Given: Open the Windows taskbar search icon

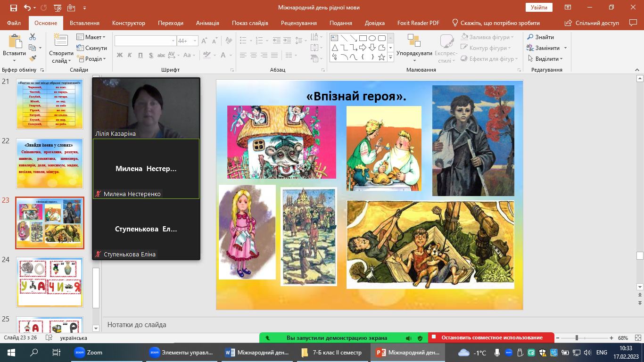Looking at the screenshot, I should point(34,353).
